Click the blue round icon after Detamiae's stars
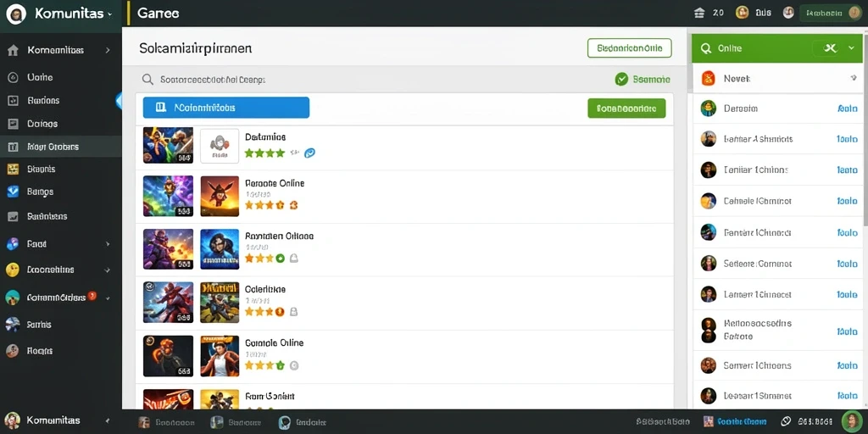 pyautogui.click(x=310, y=153)
